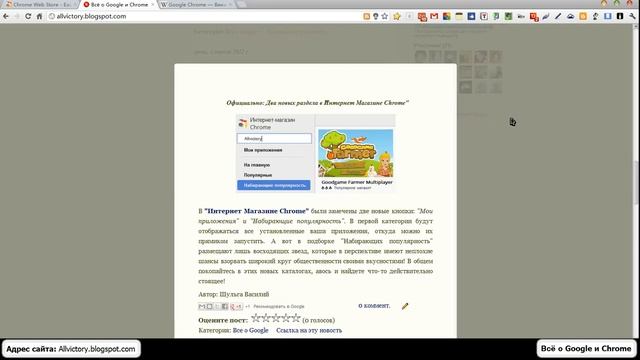The width and height of the screenshot is (640, 360).
Task: Click the post title about Chrome store
Action: point(318,103)
